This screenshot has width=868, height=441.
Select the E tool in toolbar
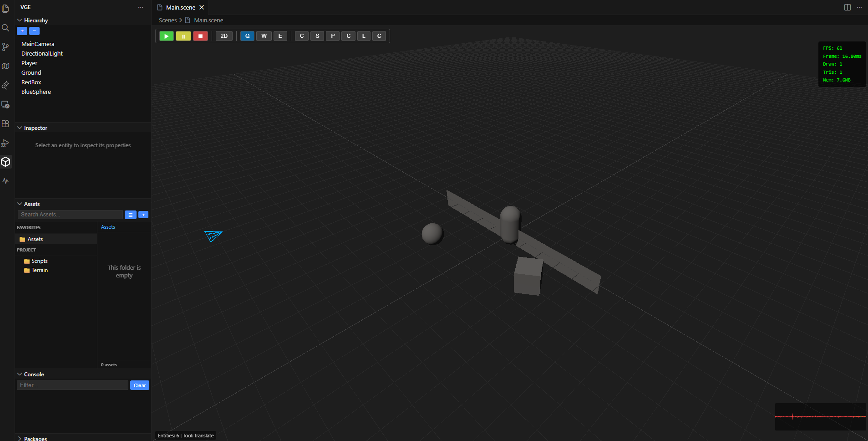click(x=280, y=36)
